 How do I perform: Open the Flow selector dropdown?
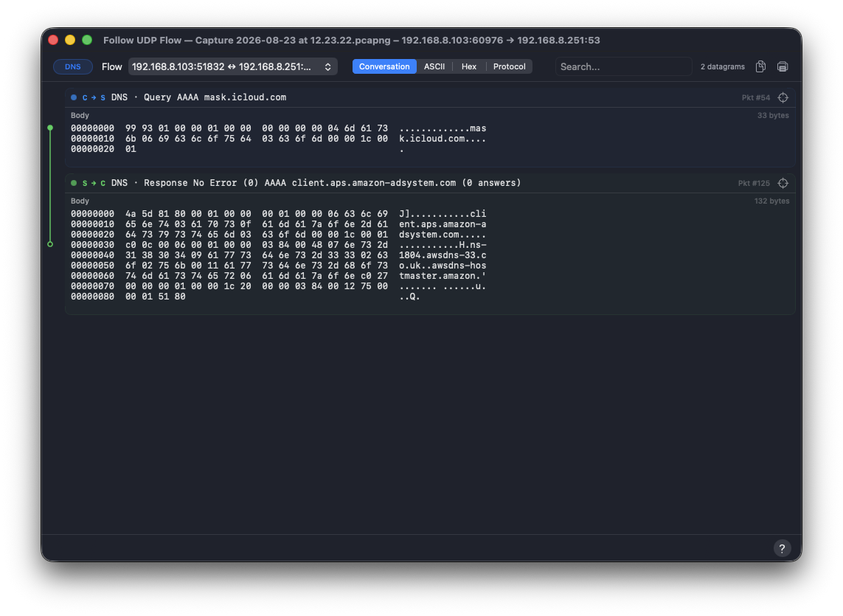click(232, 66)
